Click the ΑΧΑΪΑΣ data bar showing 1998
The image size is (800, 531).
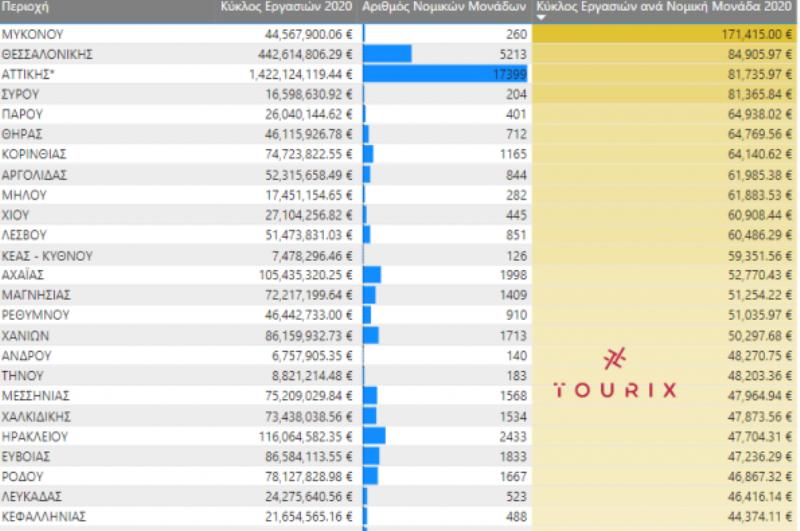[x=373, y=275]
